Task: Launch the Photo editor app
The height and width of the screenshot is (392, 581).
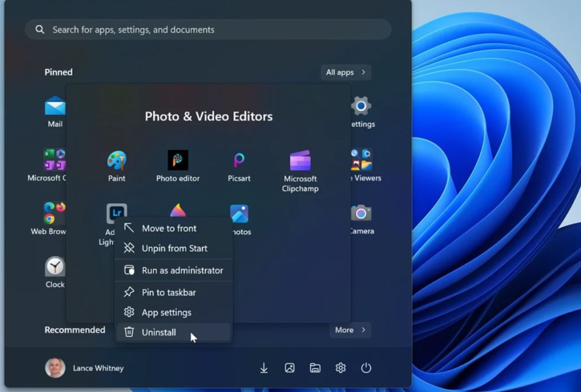Action: (x=178, y=160)
